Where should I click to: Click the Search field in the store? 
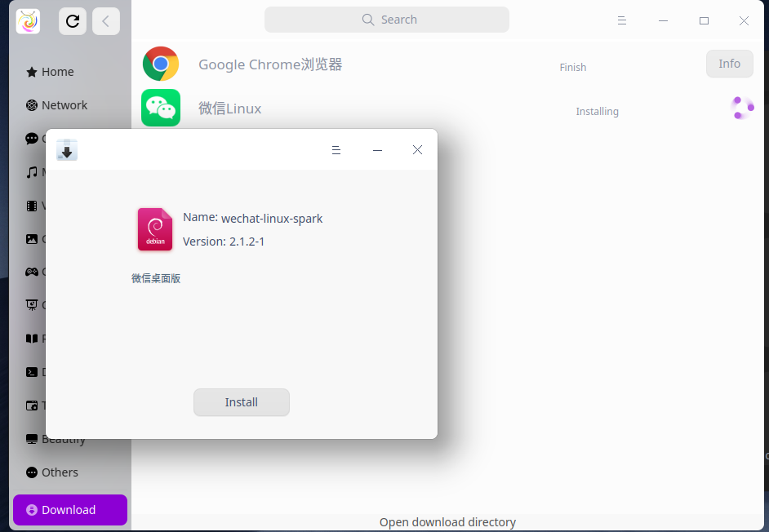click(386, 20)
